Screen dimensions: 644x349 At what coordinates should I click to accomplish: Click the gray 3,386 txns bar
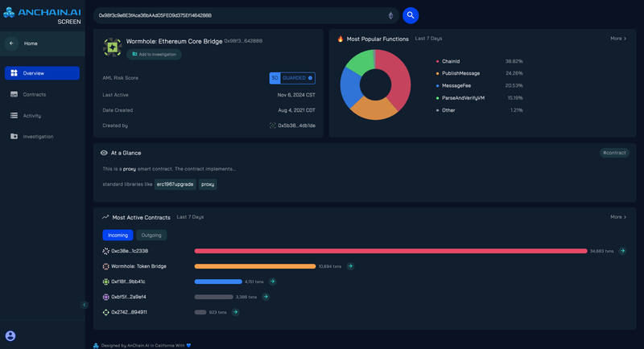pos(213,297)
